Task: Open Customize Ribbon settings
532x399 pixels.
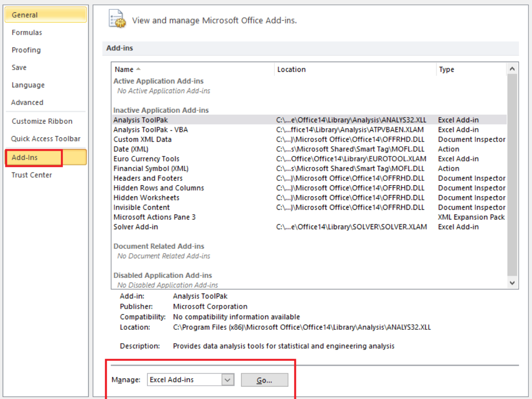Action: (42, 121)
